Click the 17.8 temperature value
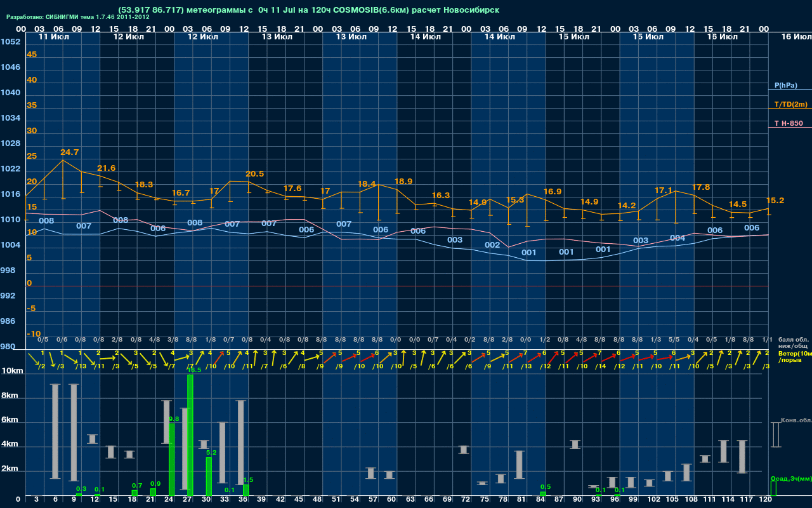The height and width of the screenshot is (508, 812). point(701,187)
